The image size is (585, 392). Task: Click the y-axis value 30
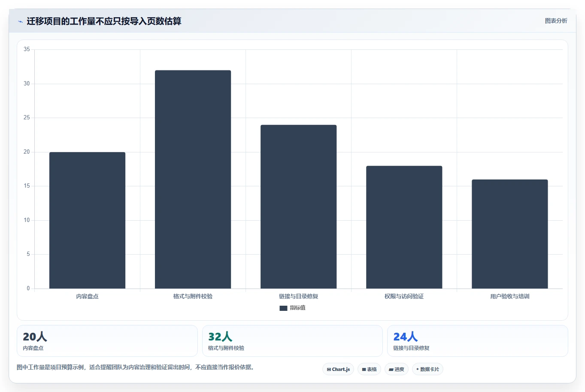point(27,84)
